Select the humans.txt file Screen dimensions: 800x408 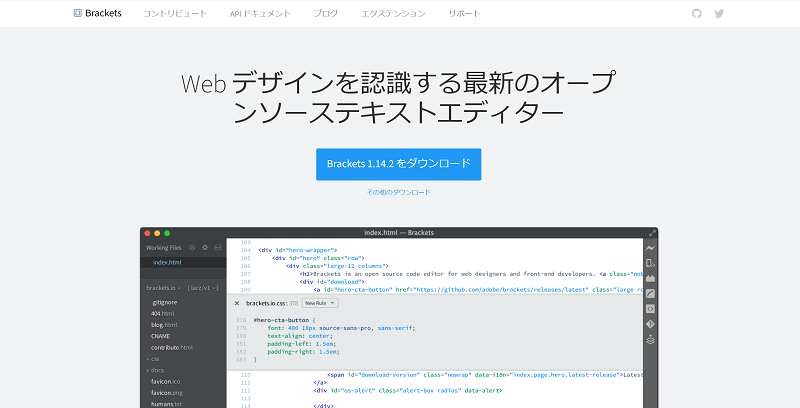[x=166, y=404]
